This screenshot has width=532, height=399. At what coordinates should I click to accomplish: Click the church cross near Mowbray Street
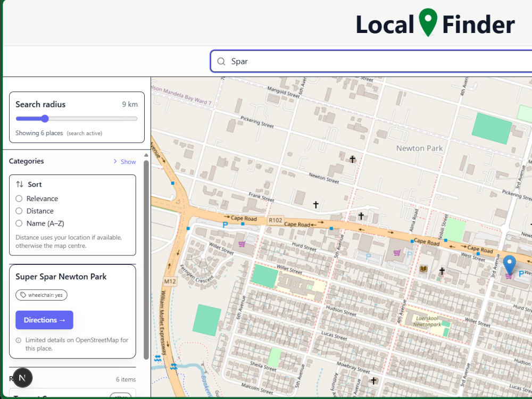[373, 381]
